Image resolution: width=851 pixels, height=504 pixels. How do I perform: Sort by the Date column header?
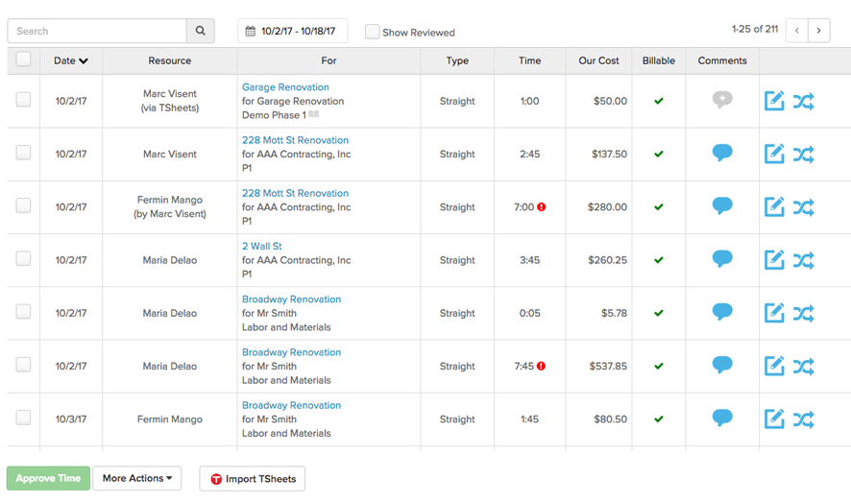click(71, 60)
